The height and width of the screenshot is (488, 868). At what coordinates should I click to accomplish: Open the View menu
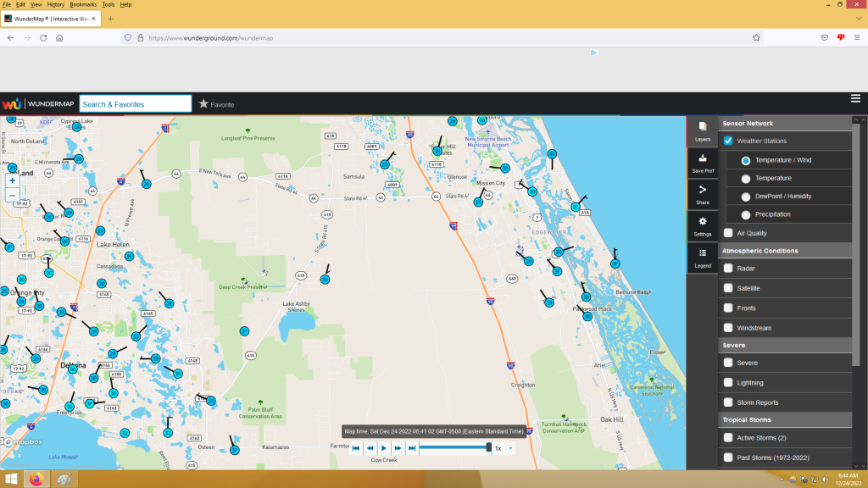[36, 4]
